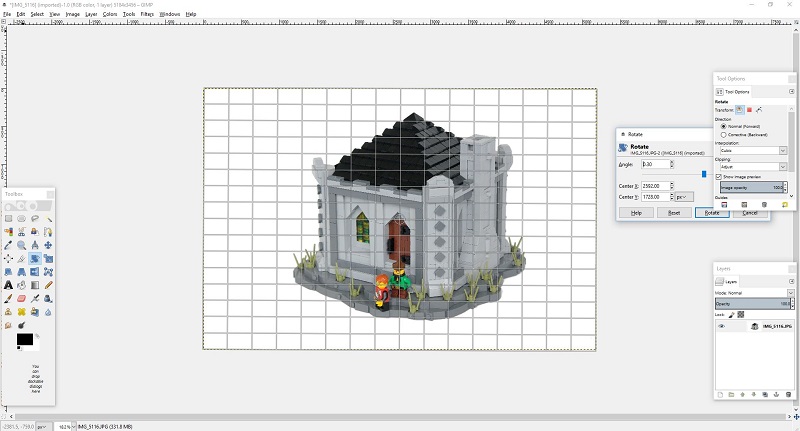Screen dimensions: 800x431
Task: Click the Reset button in Rotate dialog
Action: click(x=674, y=213)
